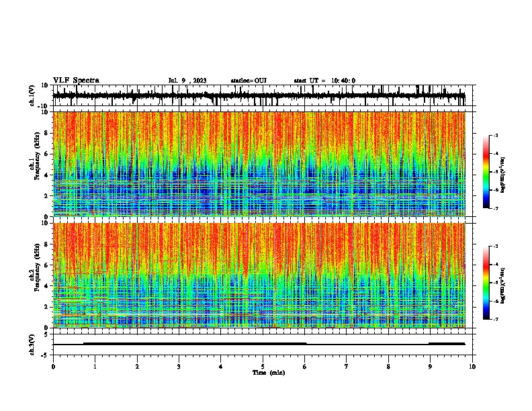Click the 'VLF Spectra' title text

tap(76, 81)
